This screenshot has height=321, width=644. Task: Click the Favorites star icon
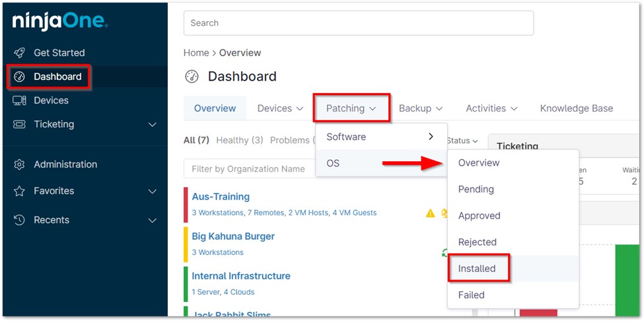(x=20, y=191)
